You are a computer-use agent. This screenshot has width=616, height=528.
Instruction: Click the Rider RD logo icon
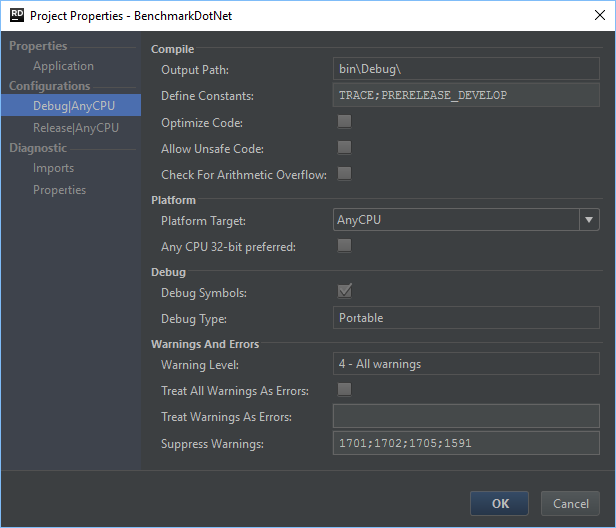coord(17,15)
